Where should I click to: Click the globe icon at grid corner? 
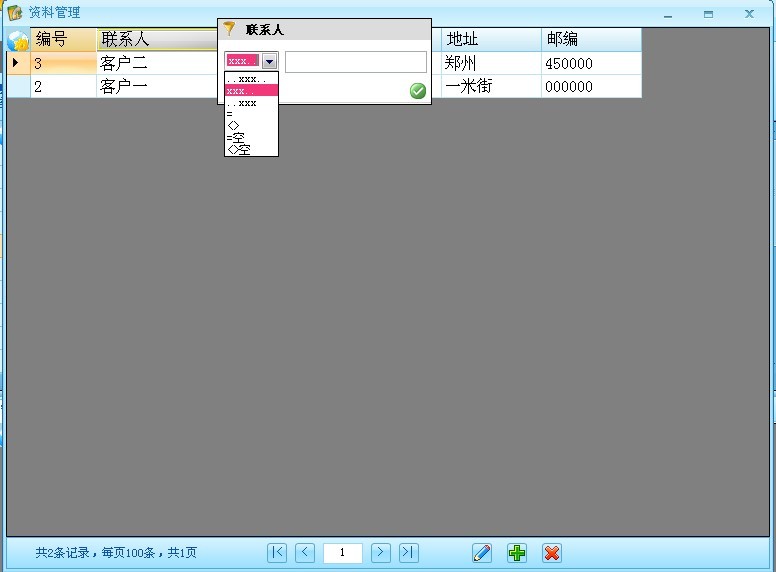coord(18,40)
